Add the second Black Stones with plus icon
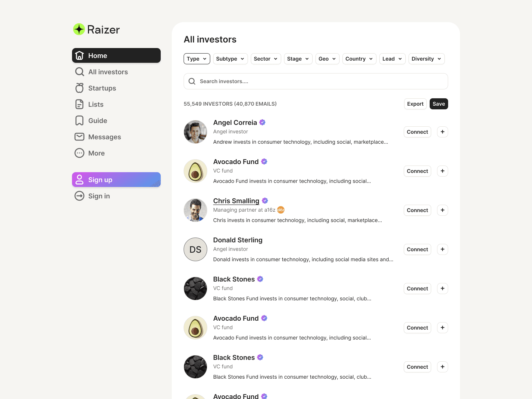Image resolution: width=532 pixels, height=399 pixels. (443, 367)
